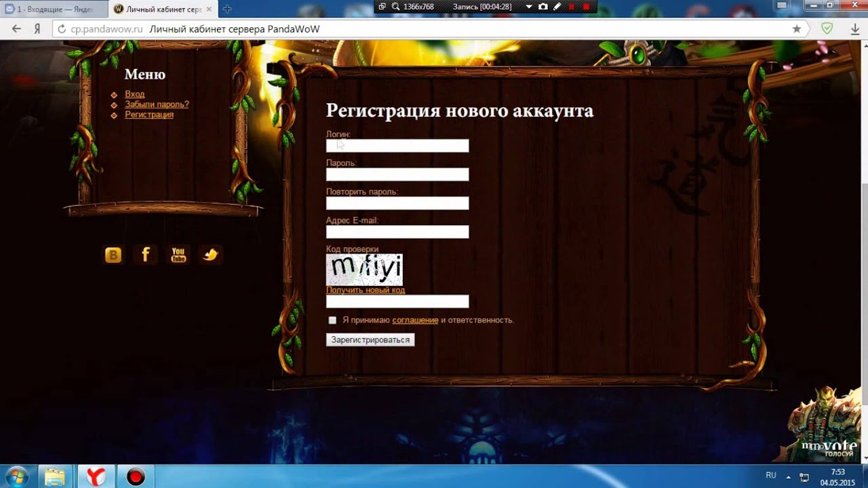
Task: Open File Explorer from the taskbar
Action: (x=55, y=477)
